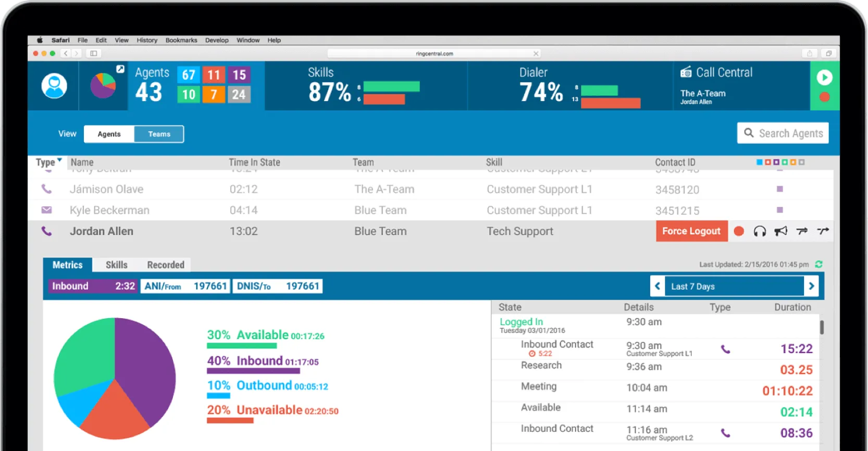Click the Search Agents input field
The width and height of the screenshot is (868, 451).
pyautogui.click(x=783, y=133)
